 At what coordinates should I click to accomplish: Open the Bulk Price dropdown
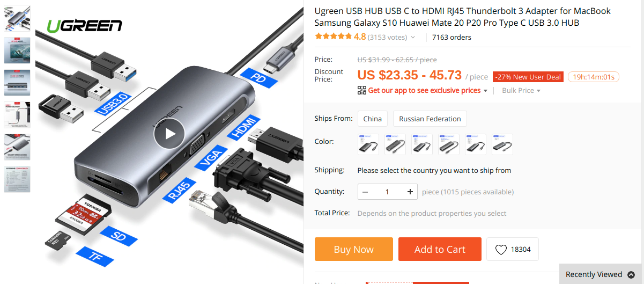pyautogui.click(x=521, y=90)
